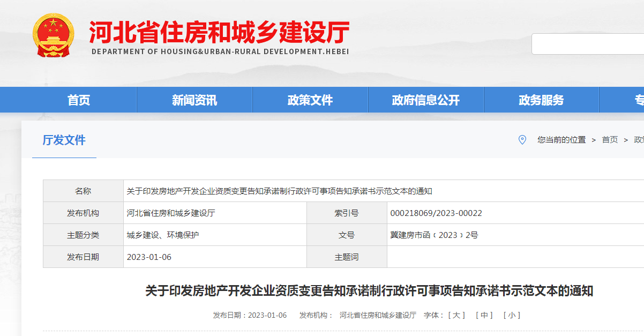Set font size to 大
The height and width of the screenshot is (336, 644).
(456, 315)
